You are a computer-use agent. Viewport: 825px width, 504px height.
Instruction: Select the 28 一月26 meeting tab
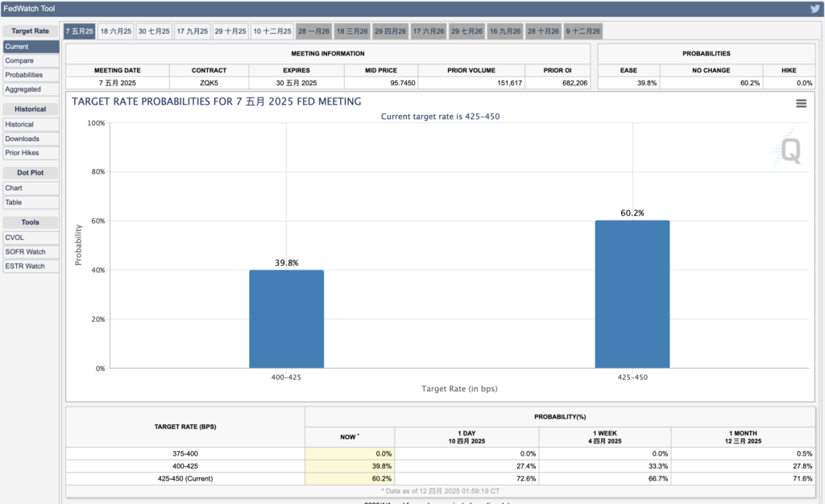pos(313,31)
